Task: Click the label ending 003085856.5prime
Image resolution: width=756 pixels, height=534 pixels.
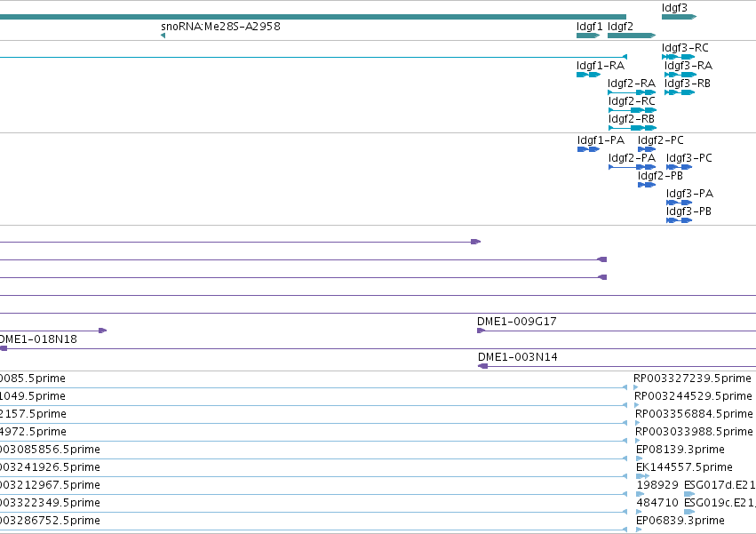Action: tap(50, 450)
